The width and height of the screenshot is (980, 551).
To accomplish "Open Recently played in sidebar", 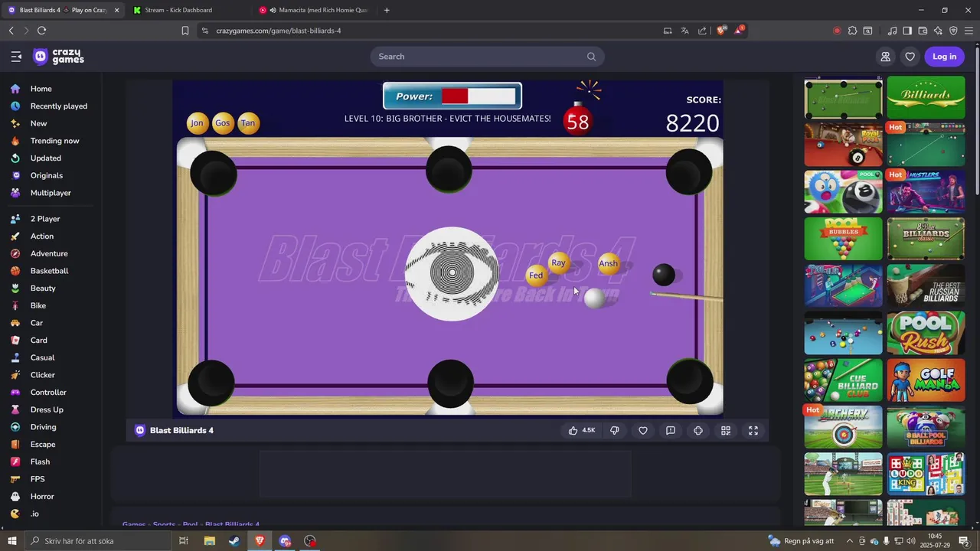I will click(58, 106).
